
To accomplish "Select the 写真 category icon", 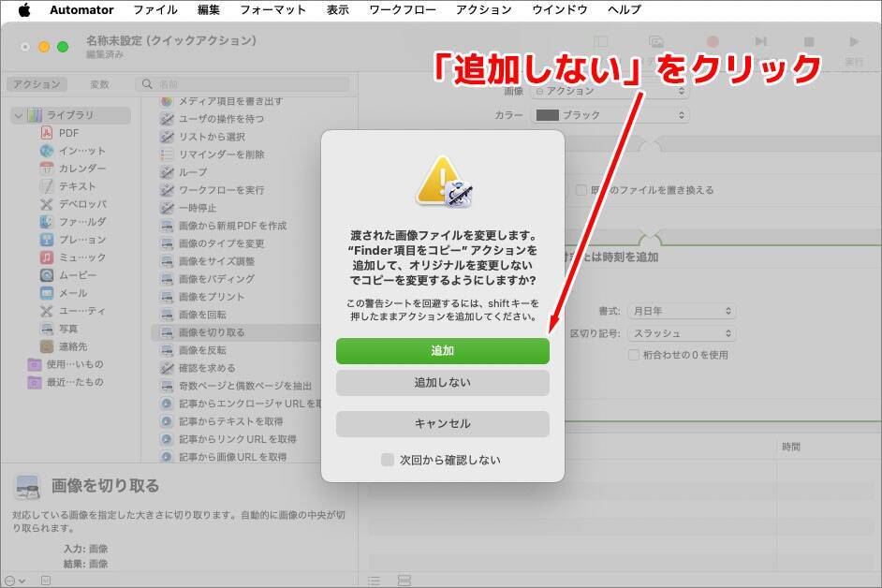I will (x=47, y=329).
